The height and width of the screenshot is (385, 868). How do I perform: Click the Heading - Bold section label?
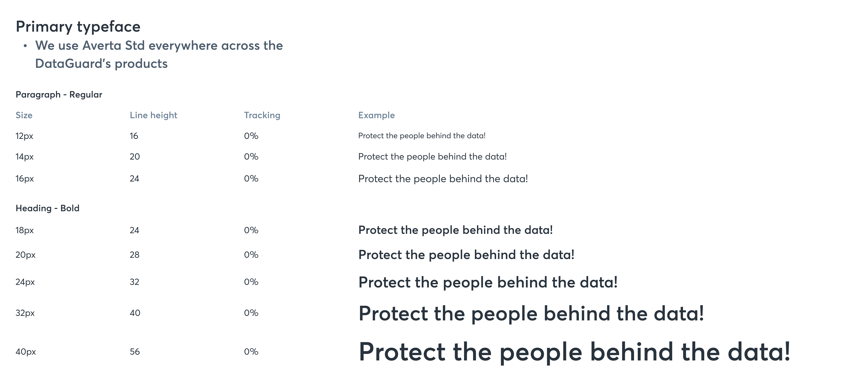(48, 208)
